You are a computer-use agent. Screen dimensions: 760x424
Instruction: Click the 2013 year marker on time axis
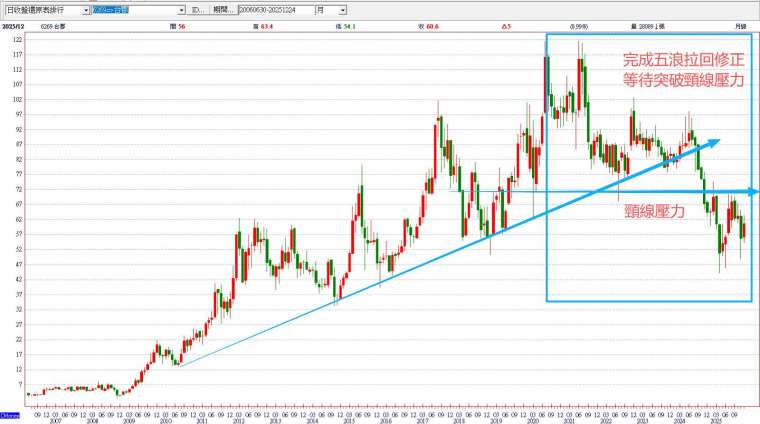tap(276, 421)
